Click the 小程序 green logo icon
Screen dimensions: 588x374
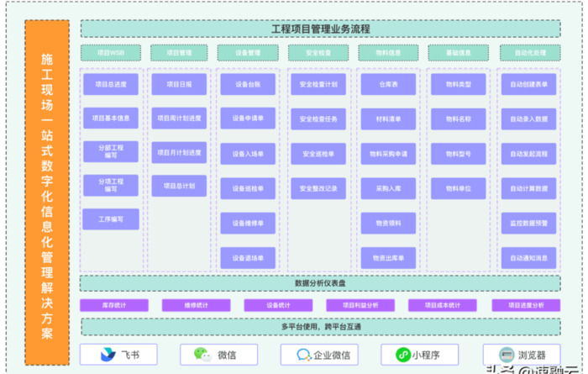click(x=403, y=355)
